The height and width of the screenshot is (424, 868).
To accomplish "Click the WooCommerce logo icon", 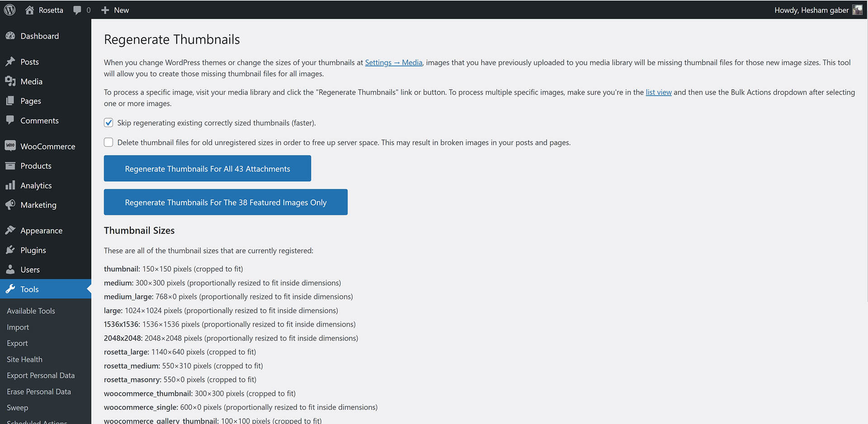I will point(10,146).
